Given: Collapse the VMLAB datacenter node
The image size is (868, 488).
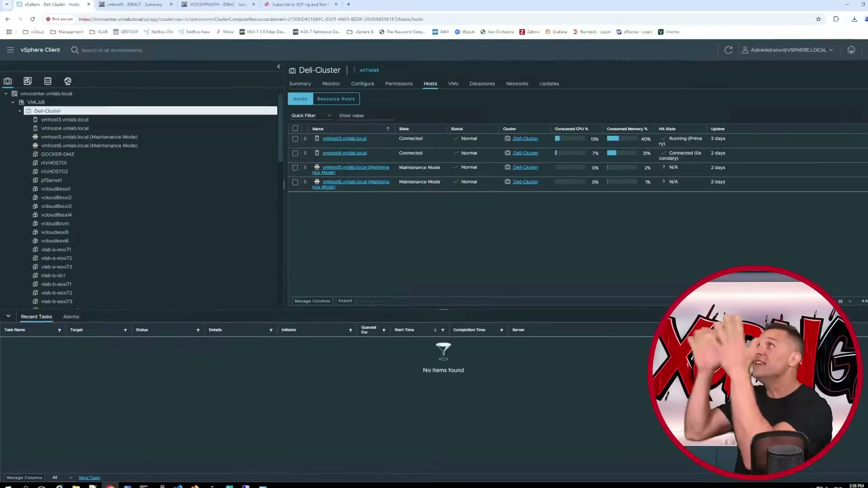Looking at the screenshot, I should [13, 103].
